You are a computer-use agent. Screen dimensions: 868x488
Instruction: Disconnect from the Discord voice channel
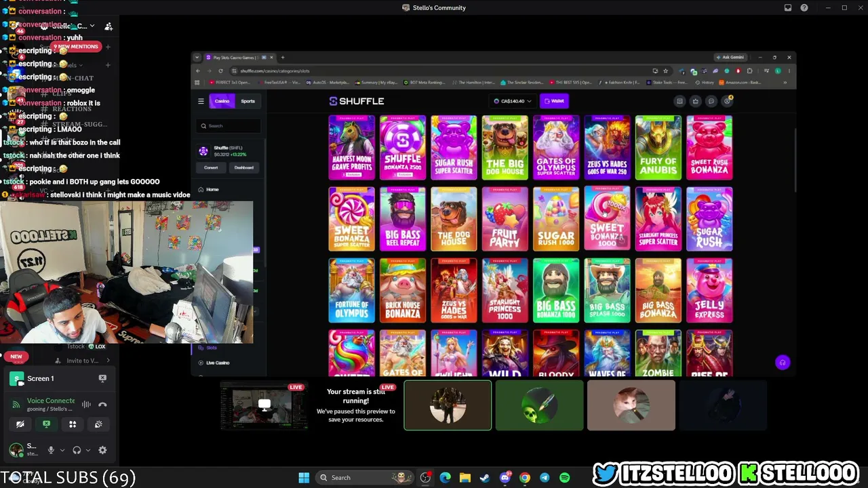[102, 404]
